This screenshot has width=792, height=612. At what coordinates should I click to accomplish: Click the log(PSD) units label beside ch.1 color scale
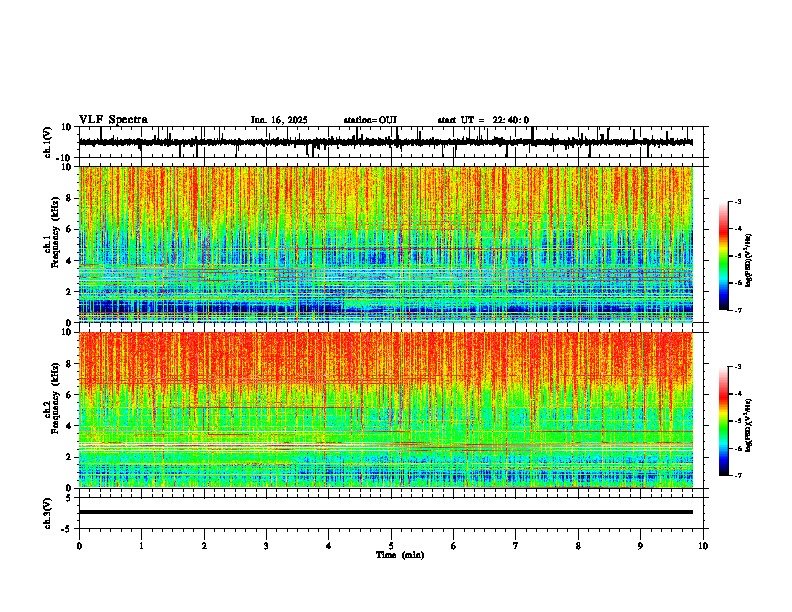[749, 261]
